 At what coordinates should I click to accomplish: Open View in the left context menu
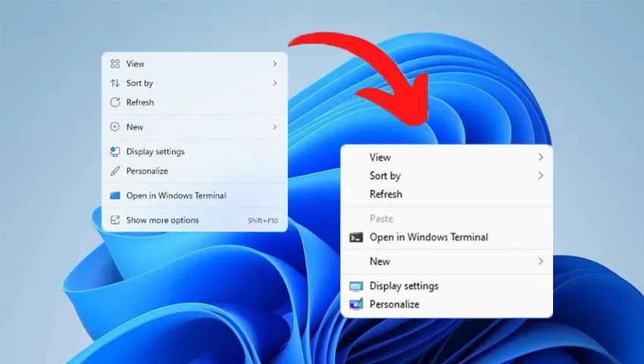(x=195, y=64)
